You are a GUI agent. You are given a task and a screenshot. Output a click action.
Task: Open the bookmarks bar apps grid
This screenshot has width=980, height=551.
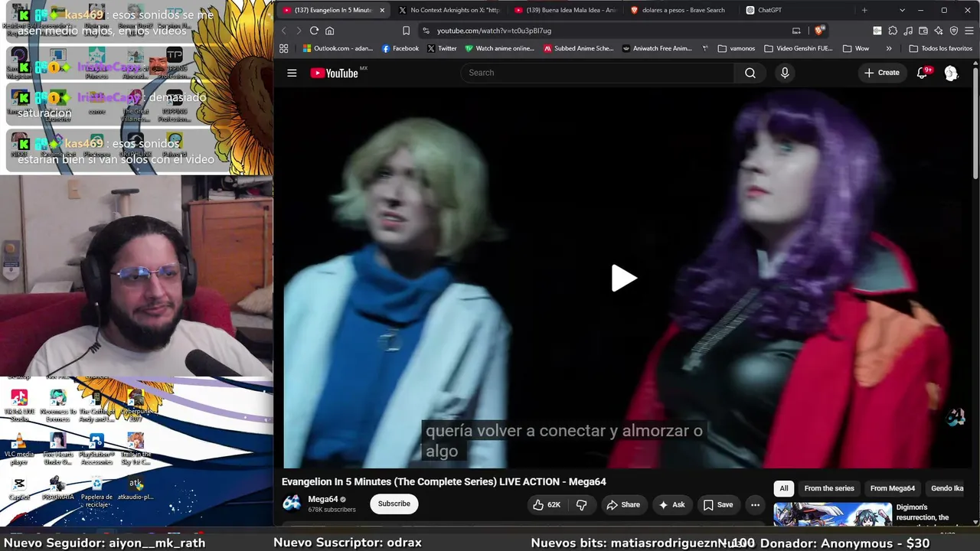pyautogui.click(x=284, y=48)
